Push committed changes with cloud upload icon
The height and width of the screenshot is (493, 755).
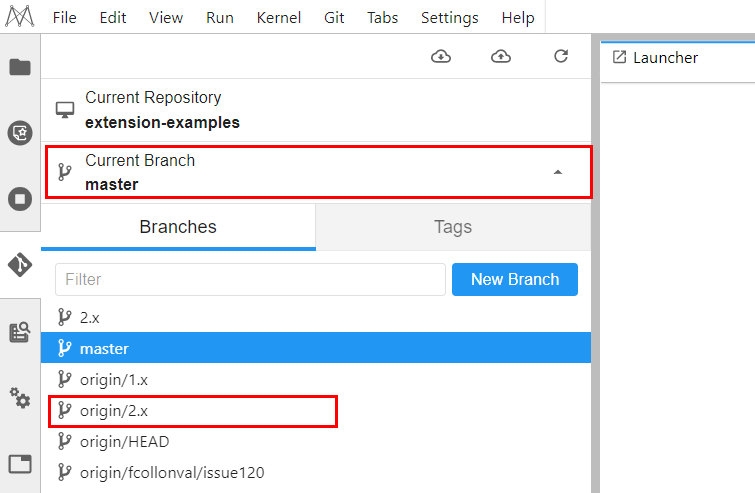coord(501,56)
